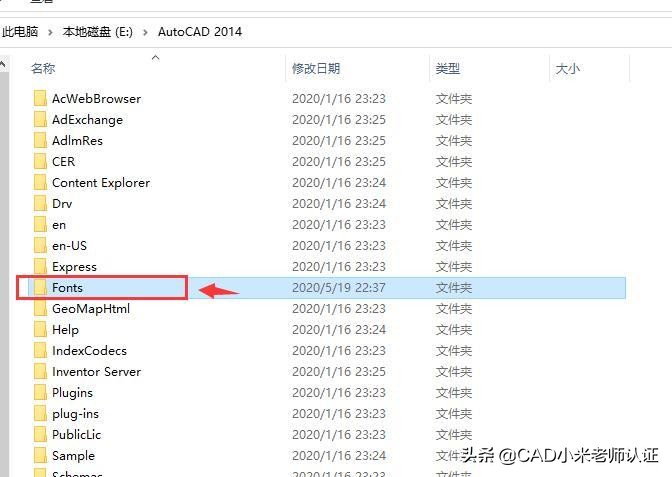672x477 pixels.
Task: Select the Help folder icon
Action: (x=40, y=329)
